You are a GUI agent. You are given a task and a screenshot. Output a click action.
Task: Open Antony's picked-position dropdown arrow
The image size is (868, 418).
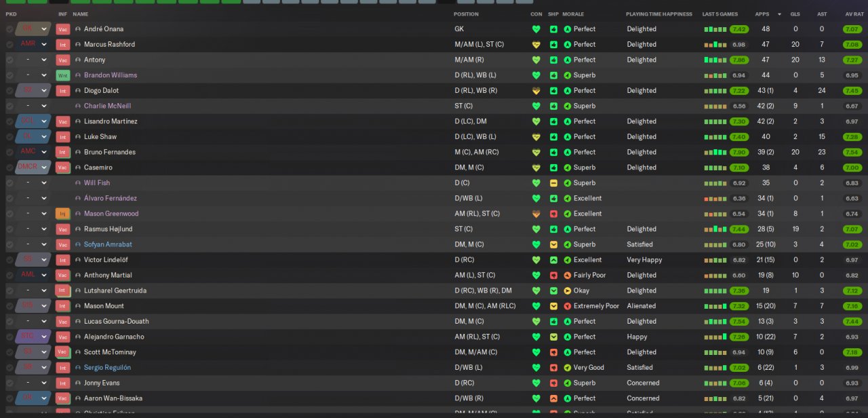click(44, 60)
